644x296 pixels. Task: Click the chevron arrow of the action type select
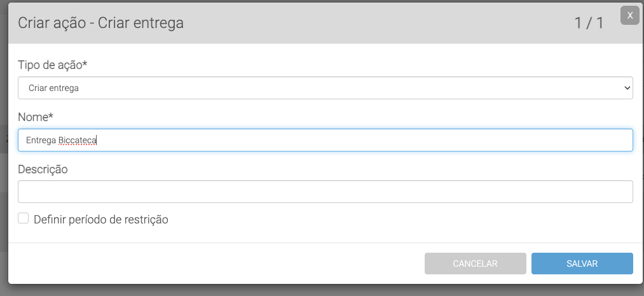627,88
